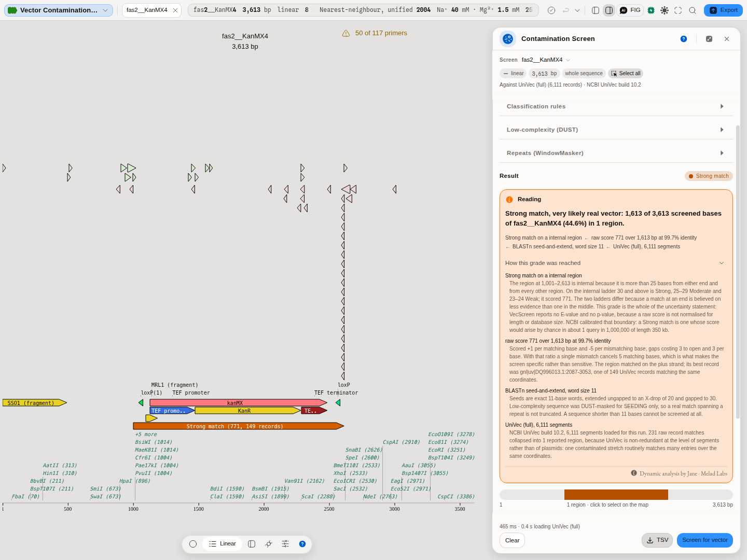
Task: Select the Strong match orange feature bar
Action: 238,426
